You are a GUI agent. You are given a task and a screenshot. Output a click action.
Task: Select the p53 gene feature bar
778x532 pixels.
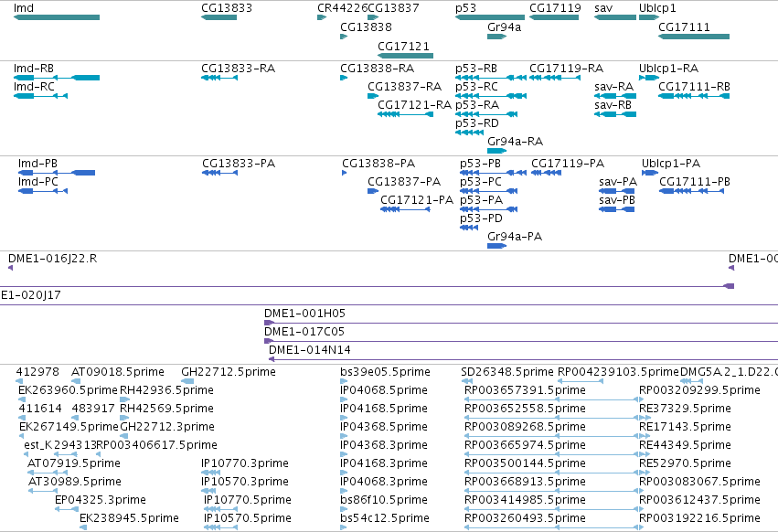point(490,17)
